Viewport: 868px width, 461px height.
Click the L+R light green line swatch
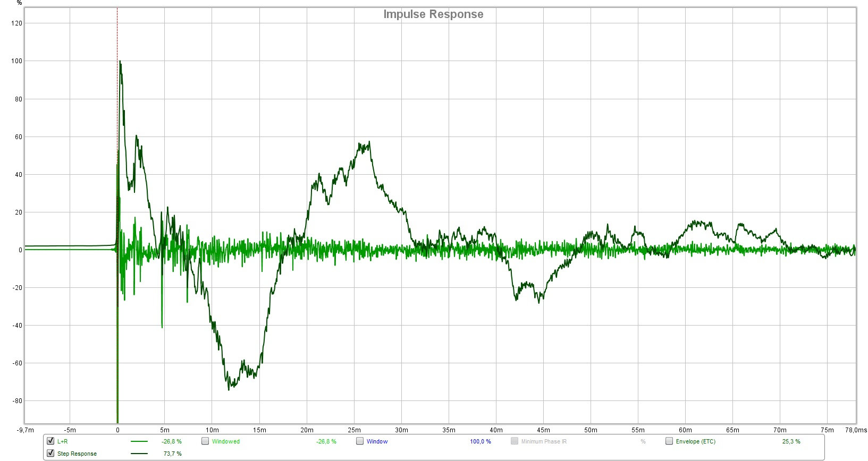click(139, 441)
